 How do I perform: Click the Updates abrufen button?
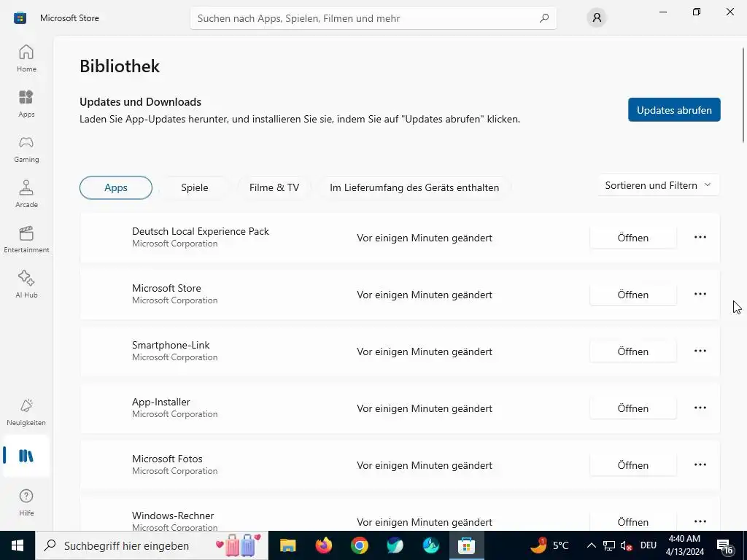674,109
